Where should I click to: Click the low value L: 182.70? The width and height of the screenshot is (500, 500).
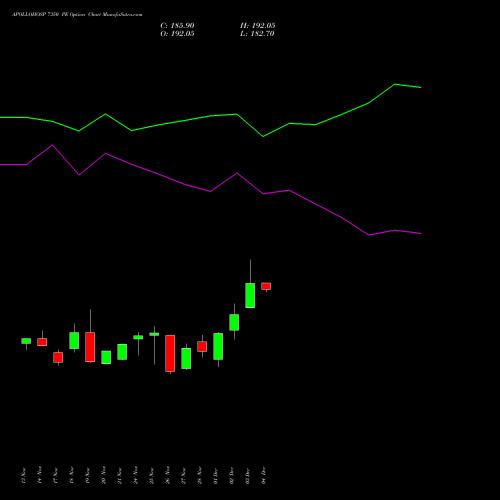point(257,34)
